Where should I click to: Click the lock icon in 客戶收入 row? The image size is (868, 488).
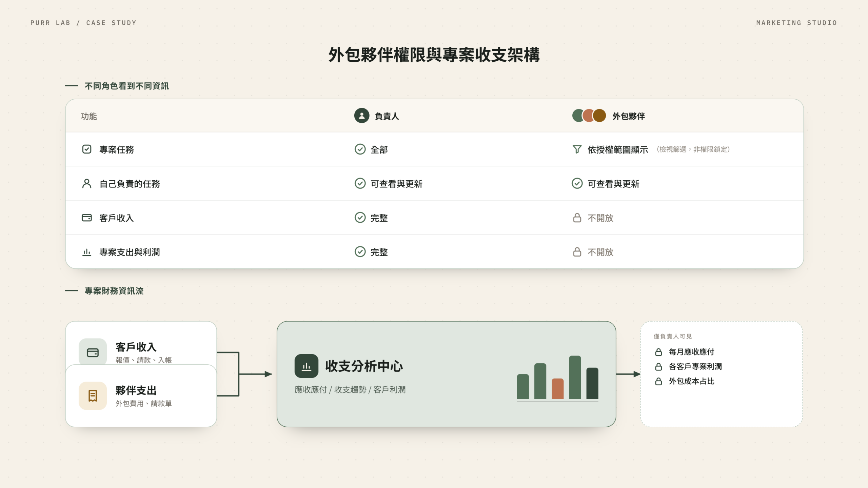(x=577, y=218)
